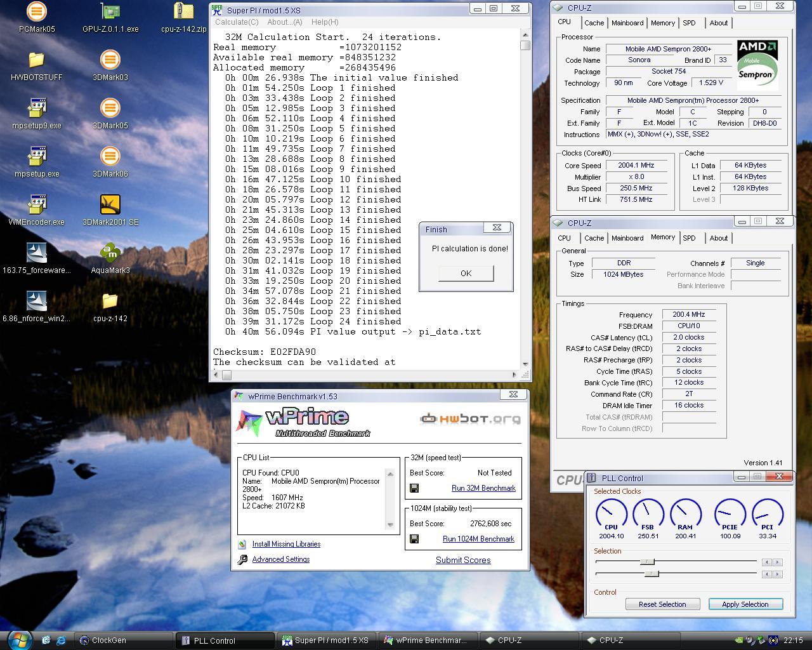Click the FSB clock gauge in PLL Control
Viewport: 812px width, 650px height.
[x=648, y=514]
